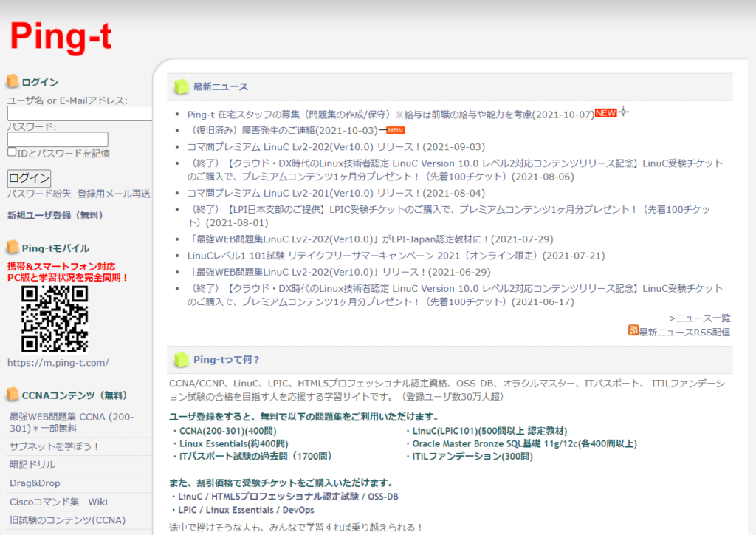Click CCNA(200-301)(400問) text
The image size is (756, 535).
pyautogui.click(x=227, y=432)
